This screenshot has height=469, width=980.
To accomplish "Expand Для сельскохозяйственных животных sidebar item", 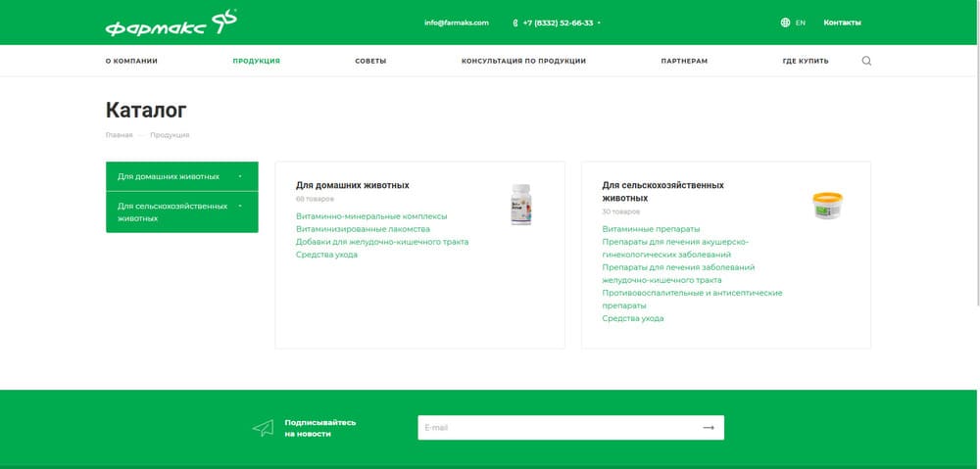I will click(x=240, y=206).
